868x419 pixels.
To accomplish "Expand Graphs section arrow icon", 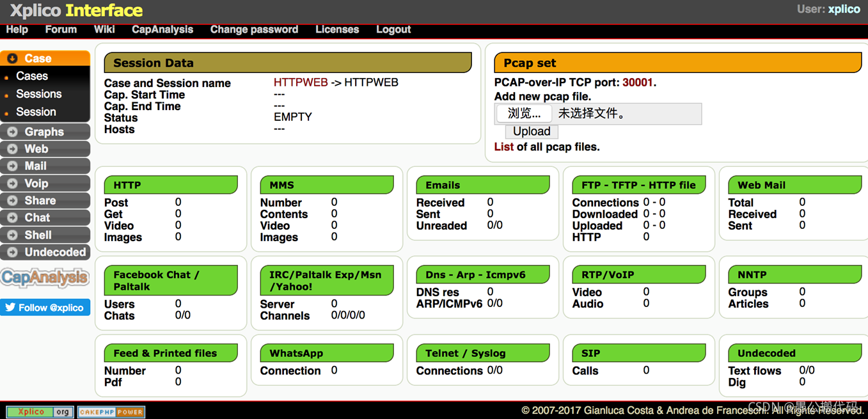I will point(12,132).
